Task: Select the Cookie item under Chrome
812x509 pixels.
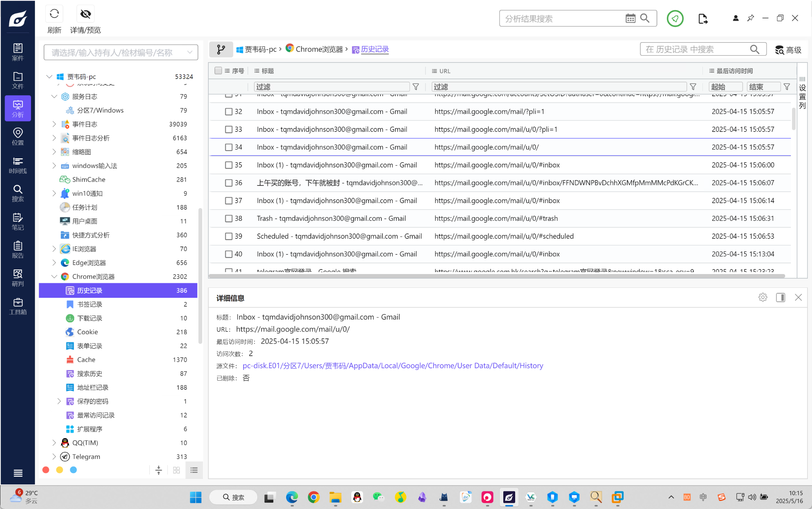Action: click(x=87, y=332)
